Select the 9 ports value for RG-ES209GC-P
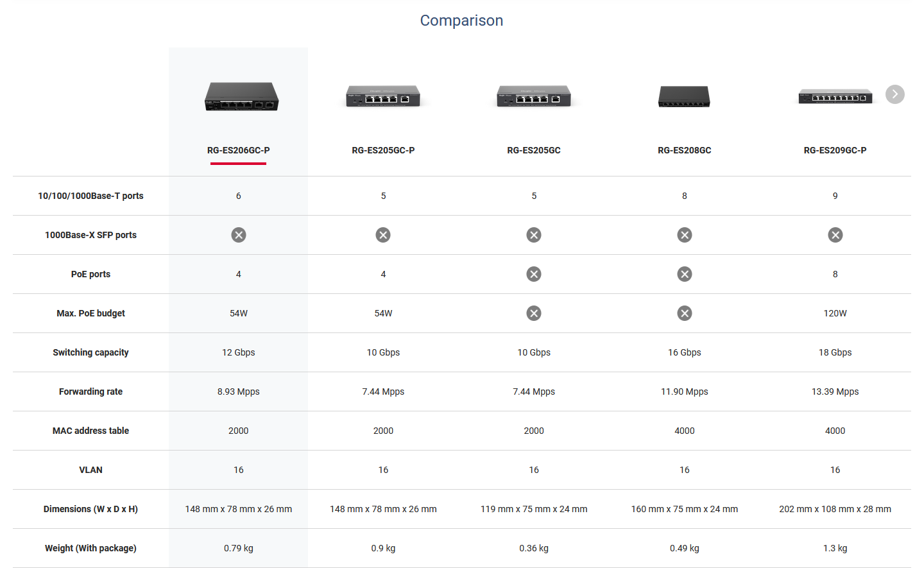Screen dimensions: 924x568 coord(835,196)
